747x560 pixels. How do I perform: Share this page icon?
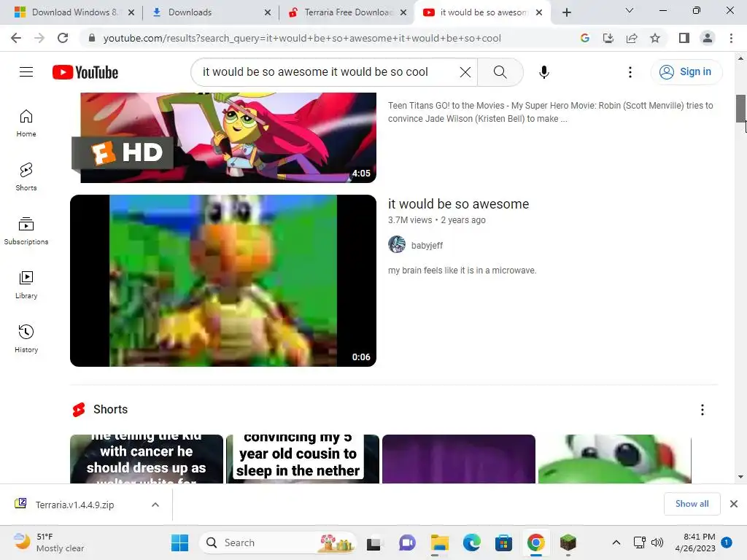pyautogui.click(x=632, y=38)
